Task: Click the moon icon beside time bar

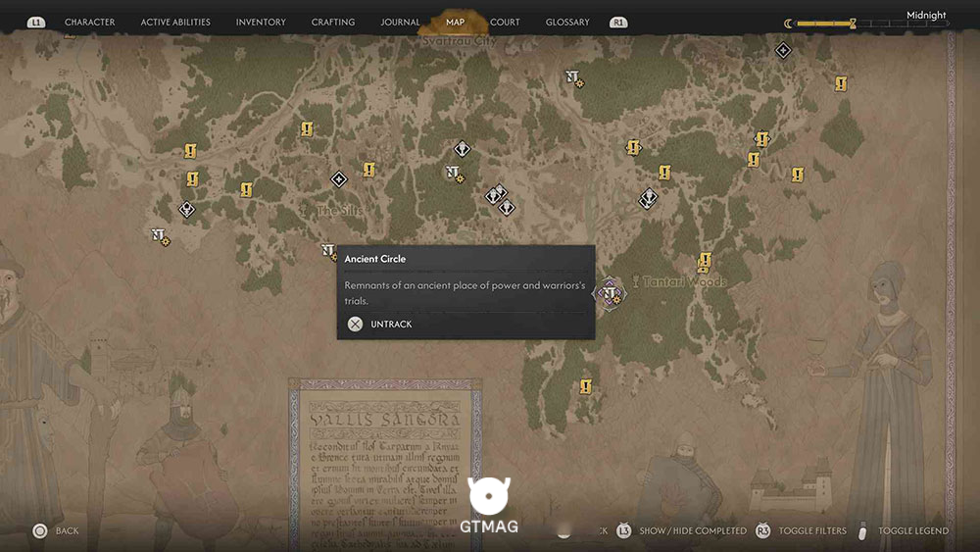Action: click(x=788, y=24)
